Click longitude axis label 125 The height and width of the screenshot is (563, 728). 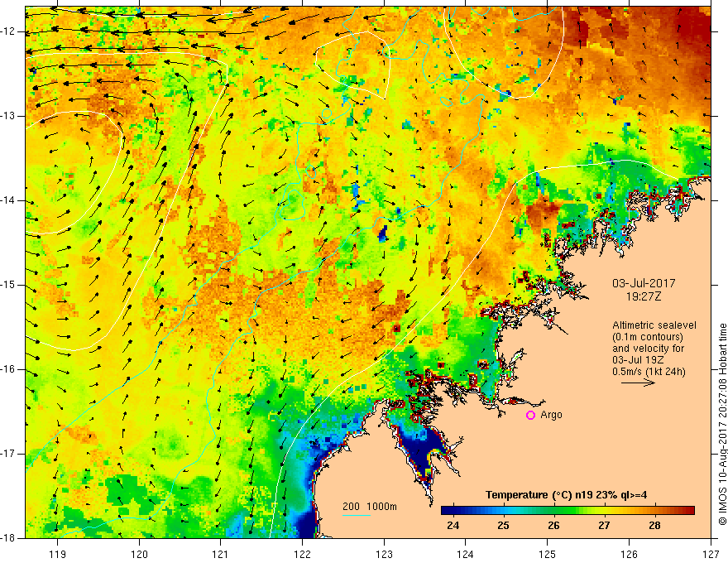(548, 554)
